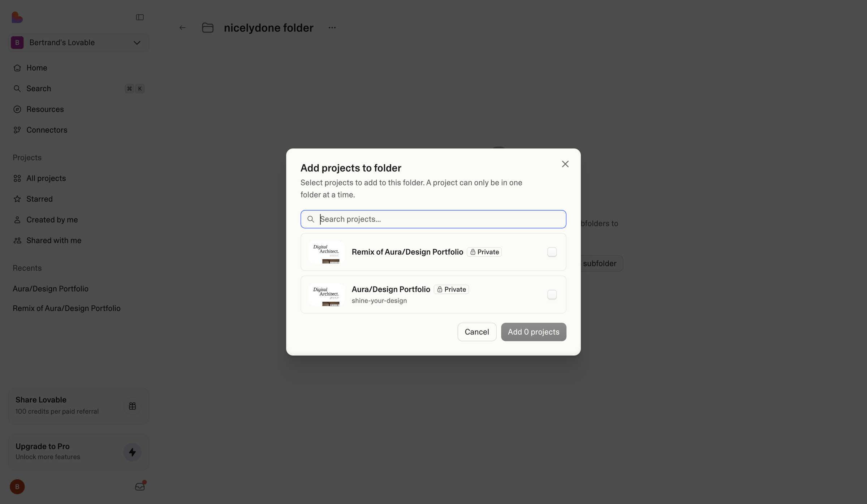This screenshot has height=504, width=867.
Task: Open All projects in the sidebar
Action: point(46,178)
